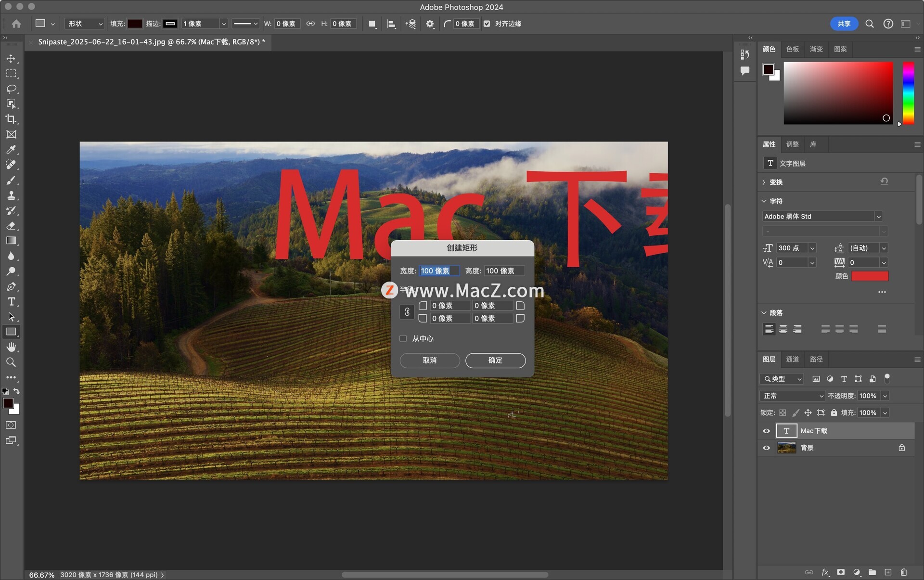This screenshot has width=924, height=580.
Task: Select the Hand tool
Action: pos(11,347)
